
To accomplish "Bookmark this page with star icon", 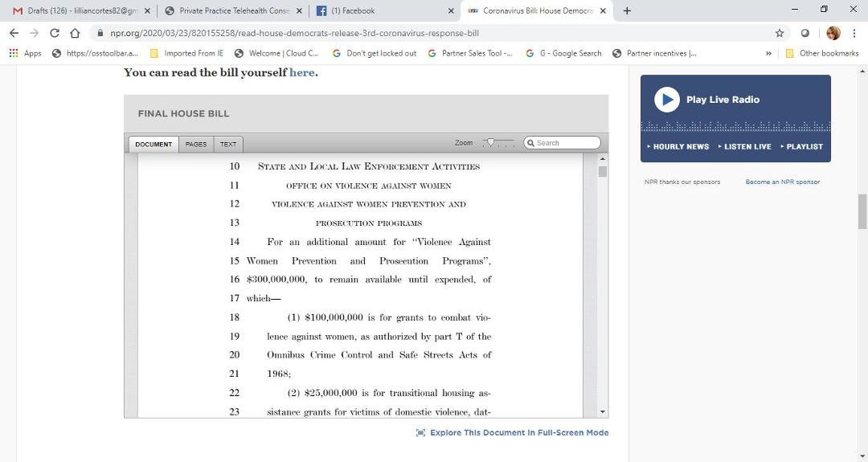I will pyautogui.click(x=780, y=33).
